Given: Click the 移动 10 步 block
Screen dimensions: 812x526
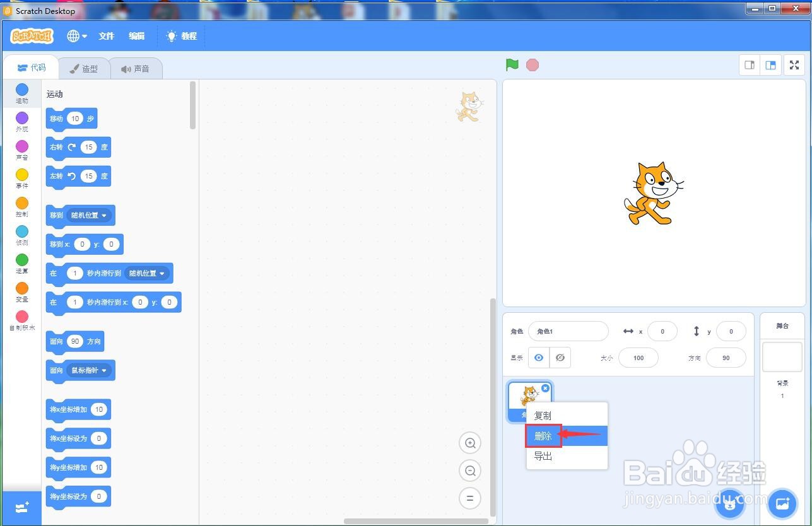Looking at the screenshot, I should tap(72, 119).
